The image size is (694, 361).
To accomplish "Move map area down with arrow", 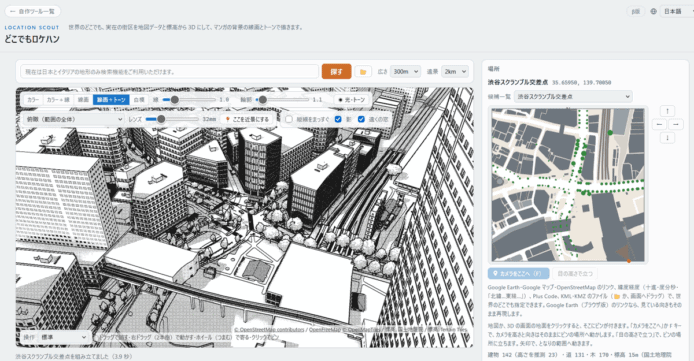I will coord(667,138).
